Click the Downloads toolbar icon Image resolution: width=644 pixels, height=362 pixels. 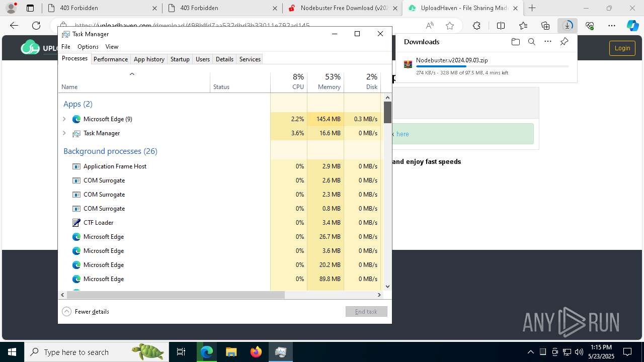[568, 26]
